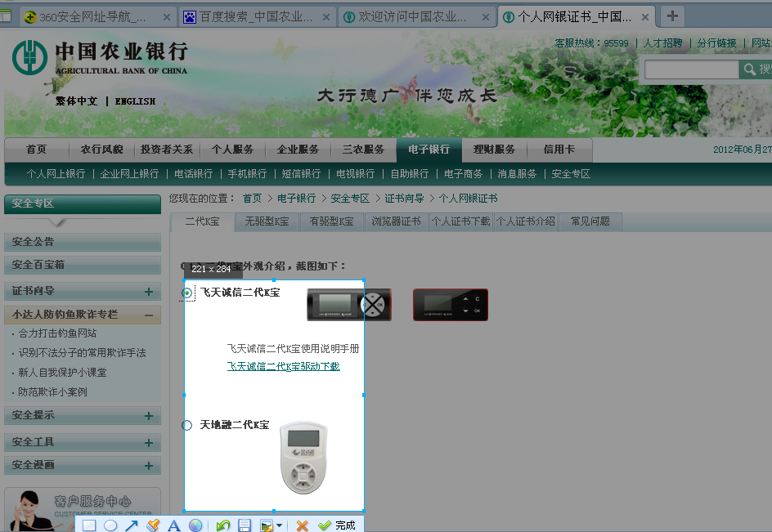
Task: Click the site search input field
Action: pos(691,69)
